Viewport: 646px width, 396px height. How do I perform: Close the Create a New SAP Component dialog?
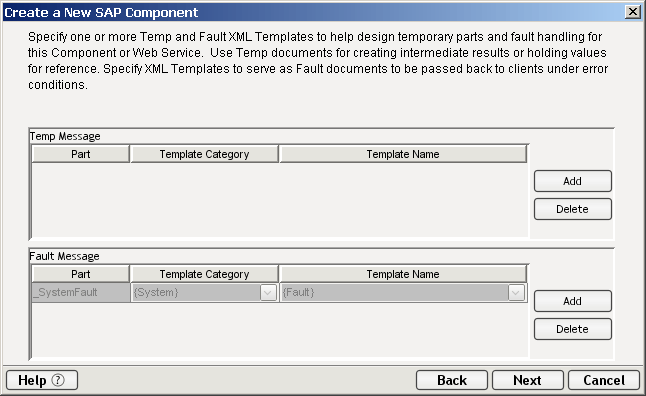pyautogui.click(x=632, y=12)
